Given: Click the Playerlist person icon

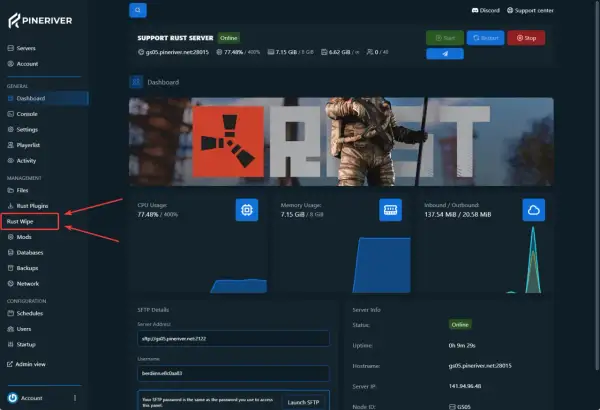Looking at the screenshot, I should click(10, 145).
